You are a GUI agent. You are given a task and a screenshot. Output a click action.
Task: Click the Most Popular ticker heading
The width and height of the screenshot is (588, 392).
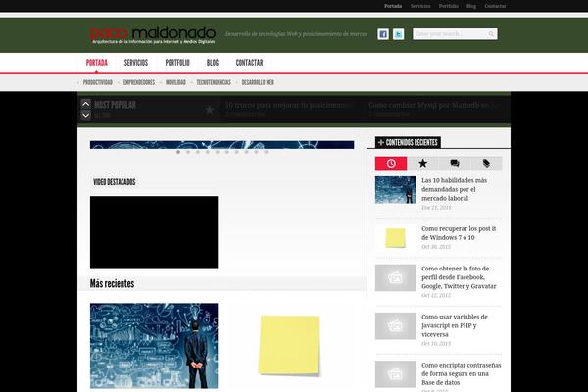[x=115, y=105]
